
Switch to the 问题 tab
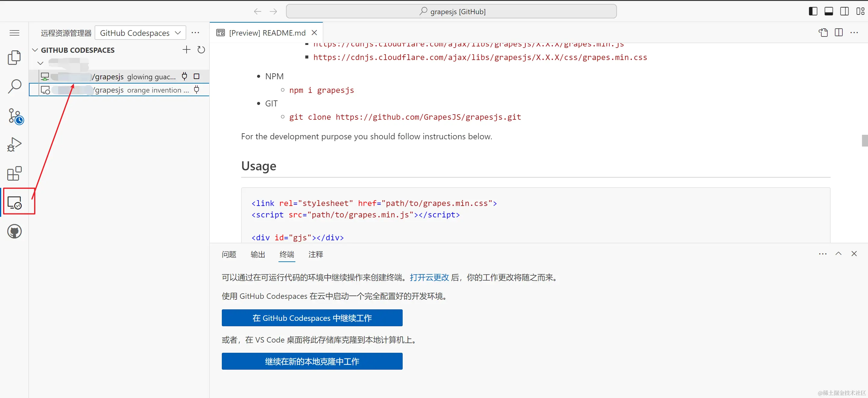229,255
